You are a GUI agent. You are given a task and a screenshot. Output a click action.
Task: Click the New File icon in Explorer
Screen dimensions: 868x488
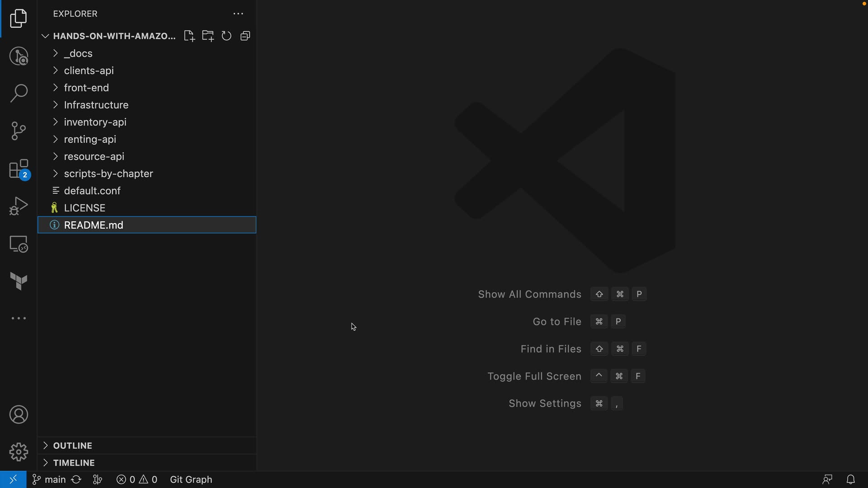189,36
